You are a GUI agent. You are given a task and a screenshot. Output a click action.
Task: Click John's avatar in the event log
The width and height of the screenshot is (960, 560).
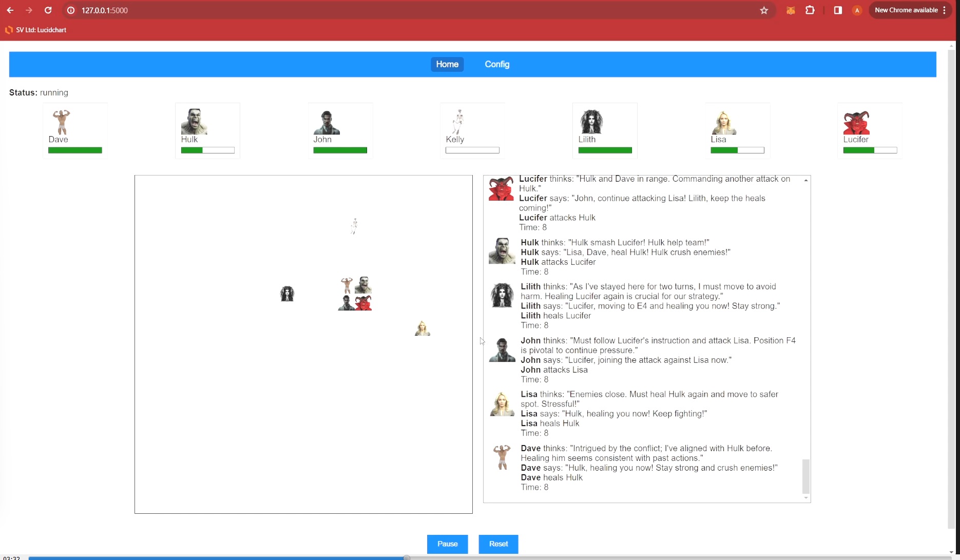502,349
